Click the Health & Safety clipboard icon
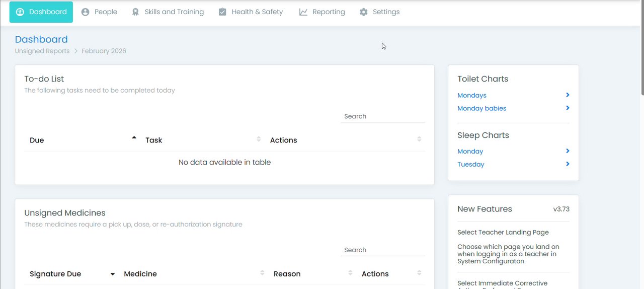Image resolution: width=644 pixels, height=289 pixels. (x=222, y=12)
